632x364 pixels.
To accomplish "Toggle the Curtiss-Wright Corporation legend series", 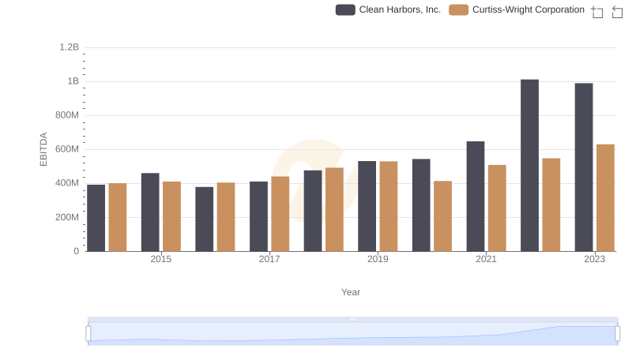I will 517,9.
